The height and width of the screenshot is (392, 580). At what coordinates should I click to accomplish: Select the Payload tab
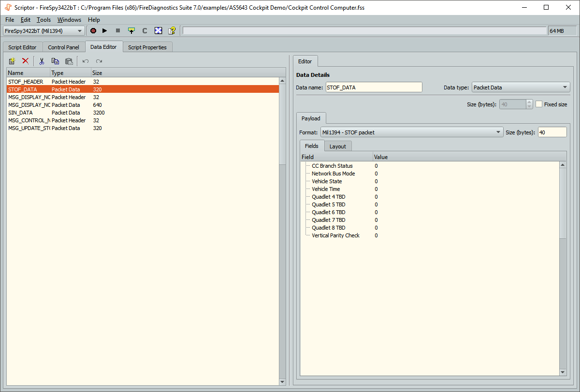coord(311,118)
